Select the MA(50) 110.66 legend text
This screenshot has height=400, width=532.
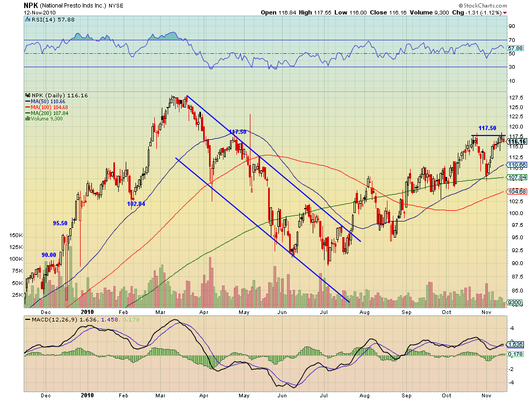tap(48, 102)
